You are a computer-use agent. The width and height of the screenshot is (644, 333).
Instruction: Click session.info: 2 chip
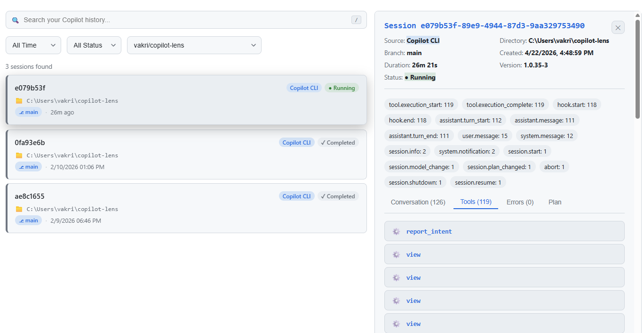click(x=407, y=151)
